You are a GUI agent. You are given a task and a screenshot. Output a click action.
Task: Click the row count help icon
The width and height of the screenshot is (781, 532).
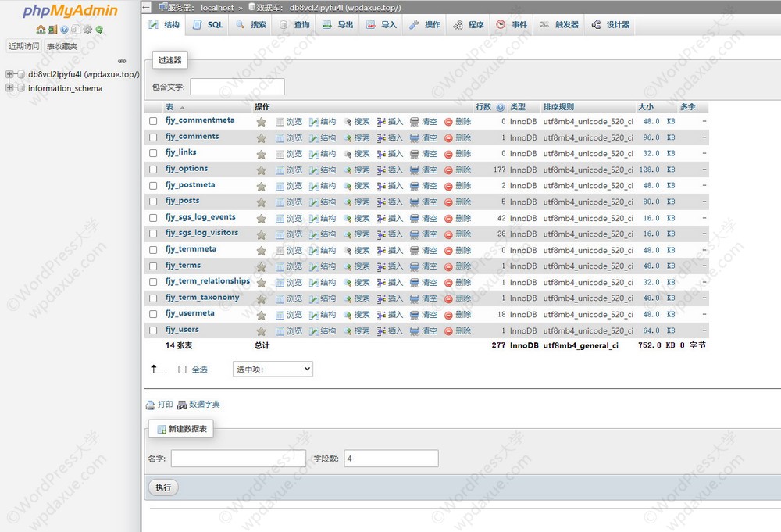point(501,108)
